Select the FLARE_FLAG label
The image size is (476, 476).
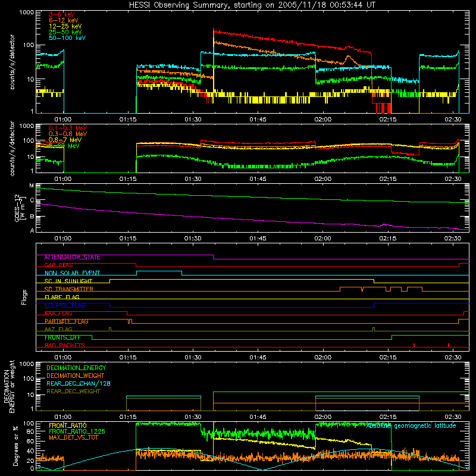[x=62, y=297]
